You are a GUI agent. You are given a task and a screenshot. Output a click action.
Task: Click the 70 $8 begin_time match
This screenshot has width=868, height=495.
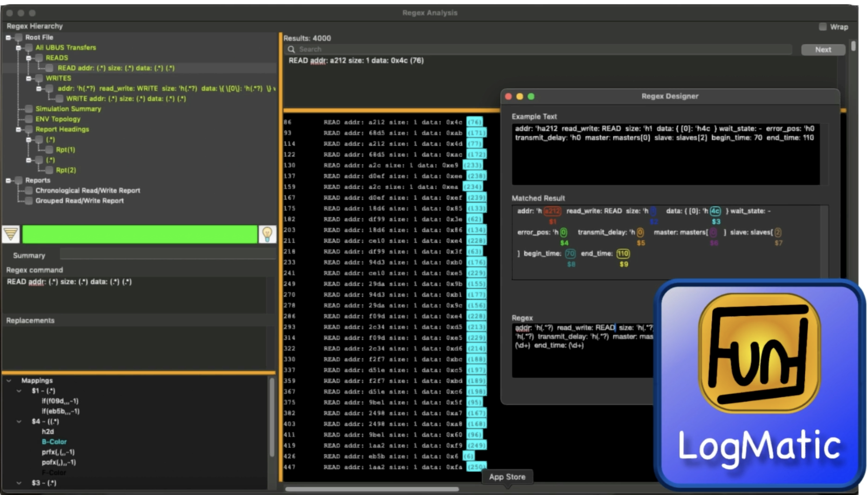(570, 254)
